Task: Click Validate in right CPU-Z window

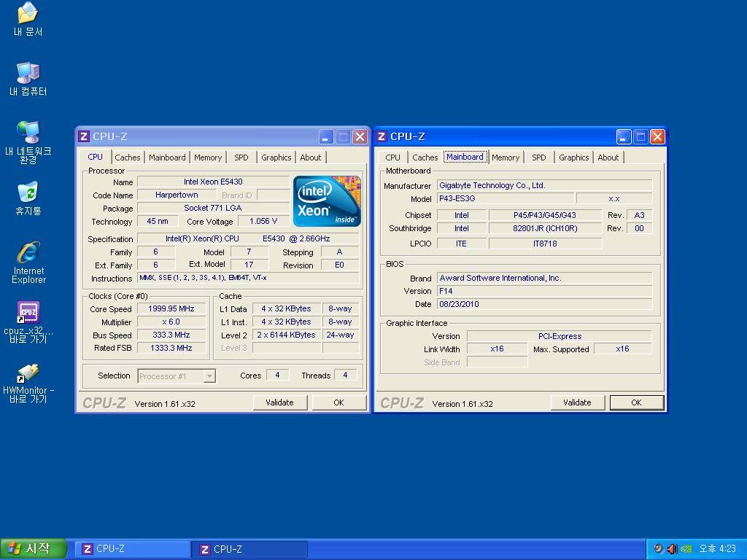Action: click(x=578, y=402)
